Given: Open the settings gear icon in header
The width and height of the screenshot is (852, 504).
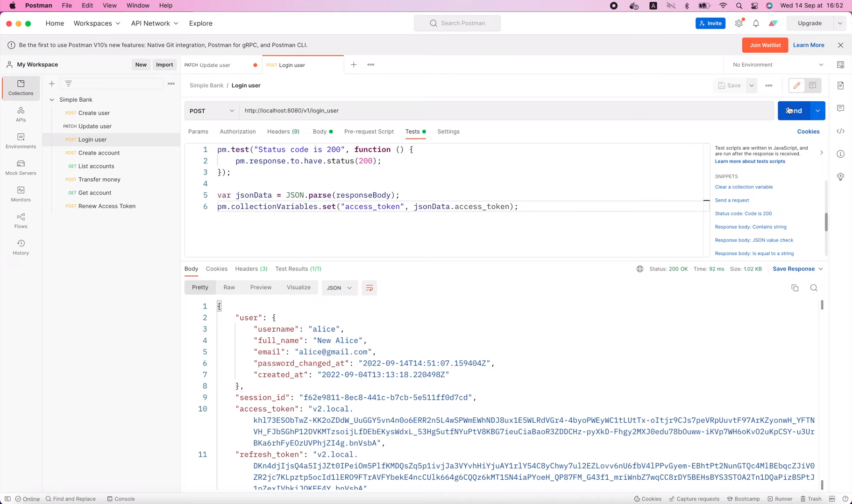Looking at the screenshot, I should 739,23.
